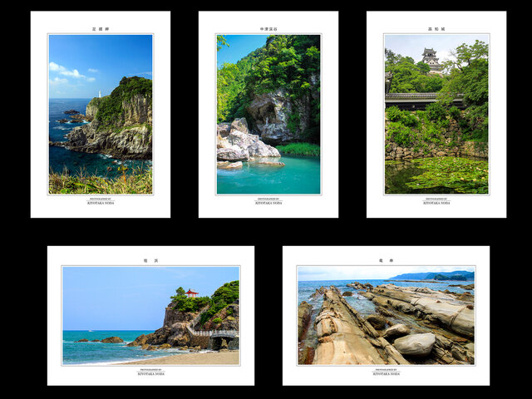
Task: Click the white lighthouse on the cliff
Action: [x=98, y=94]
